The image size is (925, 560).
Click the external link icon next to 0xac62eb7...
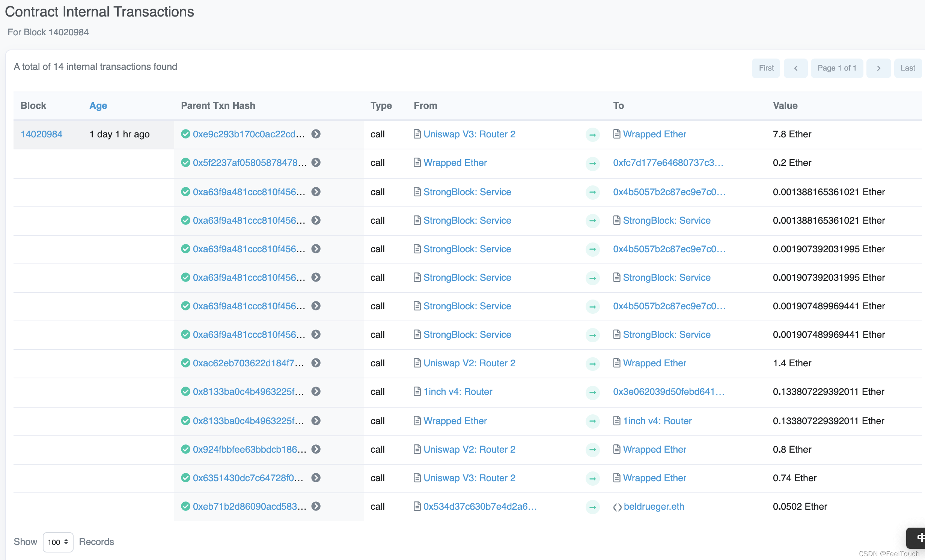click(x=316, y=363)
